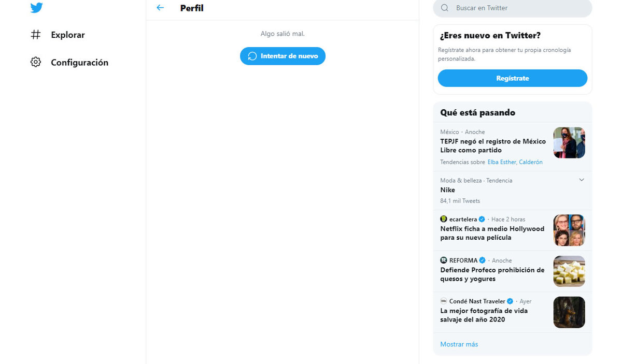Open ecartelera account avatar
Screen dimensions: 622x364
444,219
